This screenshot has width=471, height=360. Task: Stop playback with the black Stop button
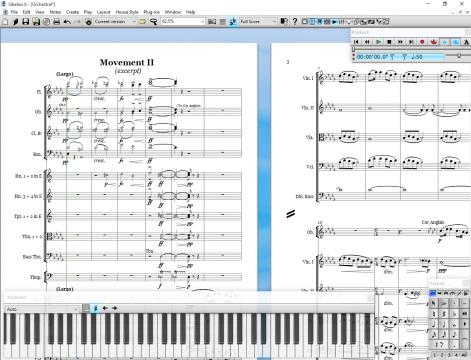tap(389, 42)
